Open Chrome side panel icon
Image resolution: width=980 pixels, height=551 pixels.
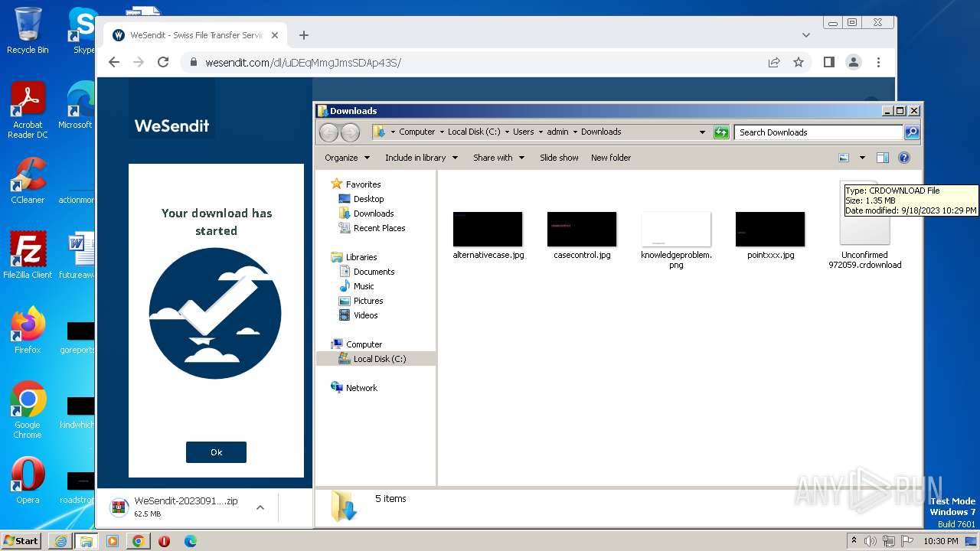click(x=828, y=62)
